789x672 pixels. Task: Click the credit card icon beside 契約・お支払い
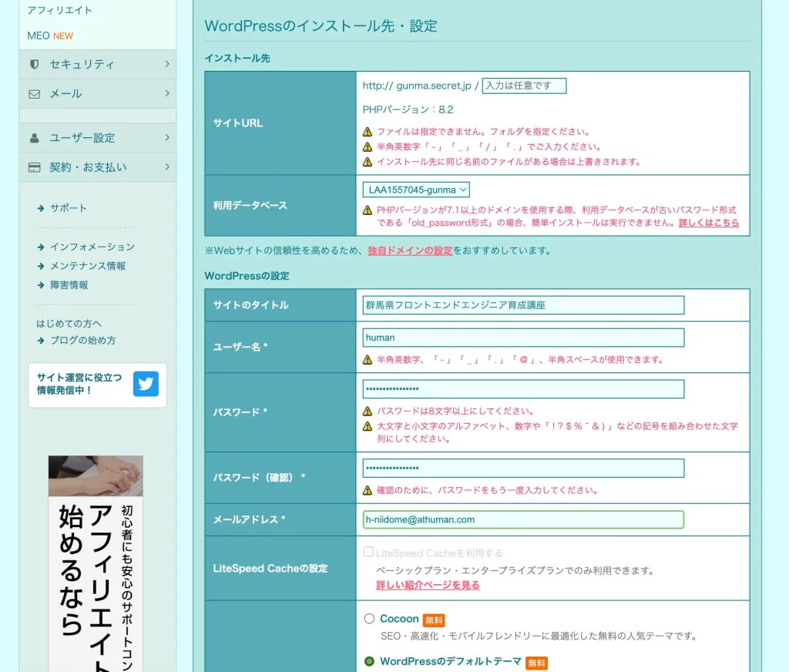[x=34, y=167]
